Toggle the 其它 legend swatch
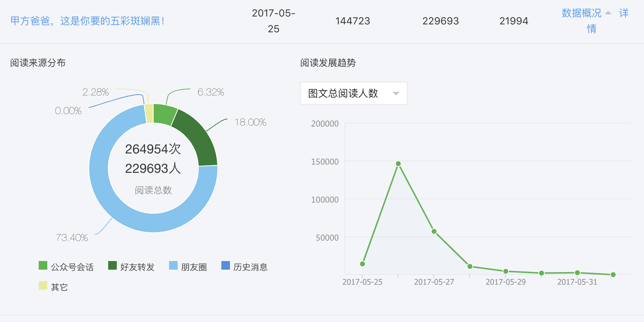644x322 pixels. [x=43, y=286]
